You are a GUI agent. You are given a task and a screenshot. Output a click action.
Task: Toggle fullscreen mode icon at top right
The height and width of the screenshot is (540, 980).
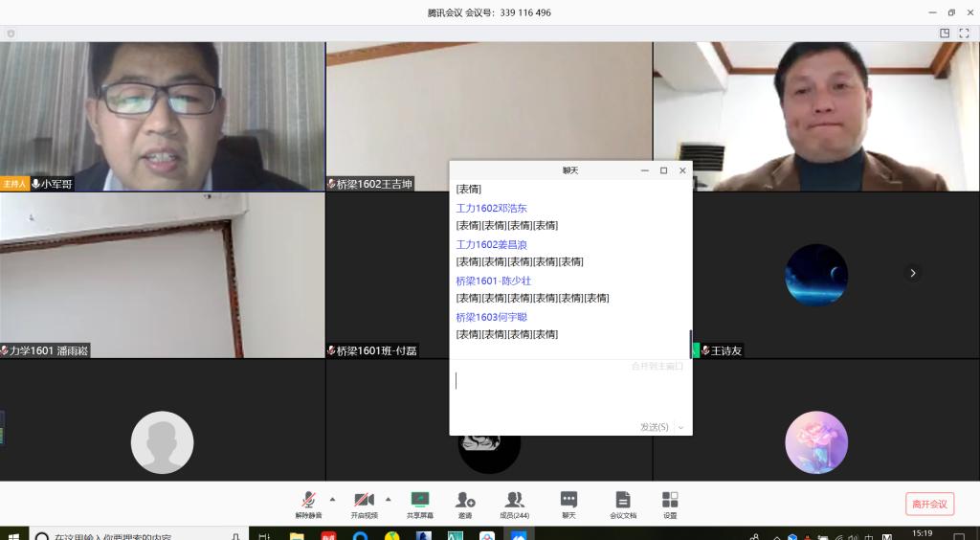964,33
